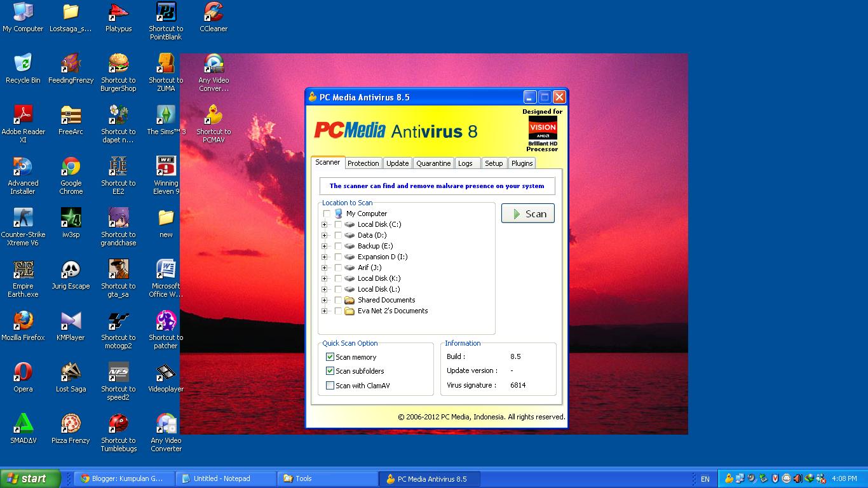Launch Counter-Strike Xtreme V6 icon
868x488 pixels.
(23, 227)
